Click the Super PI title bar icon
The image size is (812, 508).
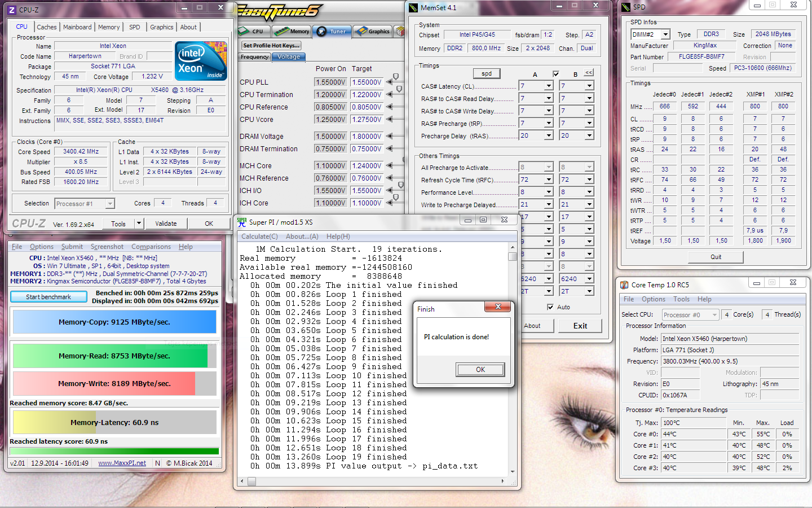coord(242,222)
